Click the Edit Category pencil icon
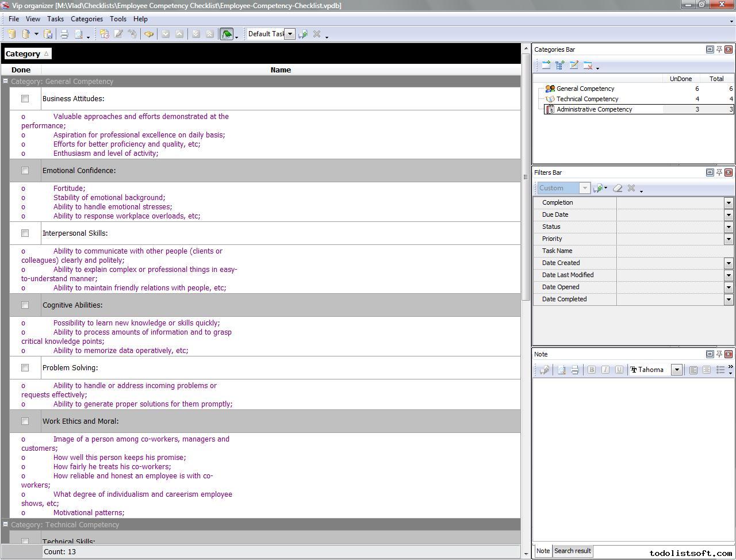Image resolution: width=736 pixels, height=560 pixels. coord(573,66)
